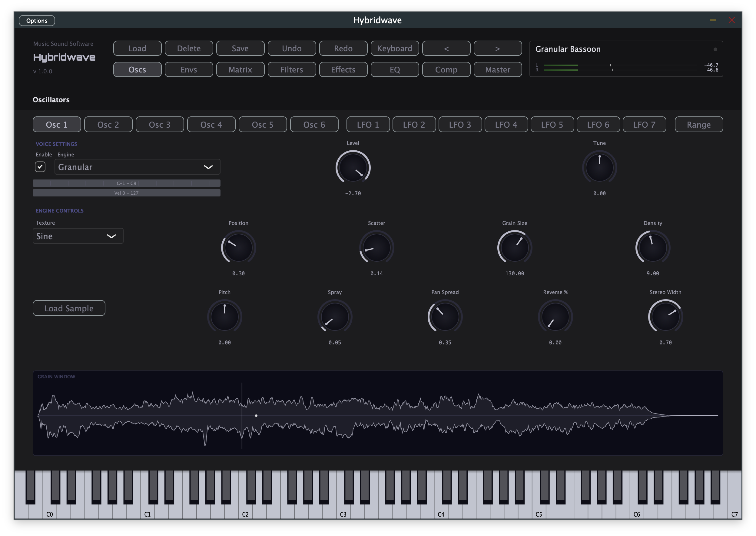Open the Options menu

(x=37, y=20)
